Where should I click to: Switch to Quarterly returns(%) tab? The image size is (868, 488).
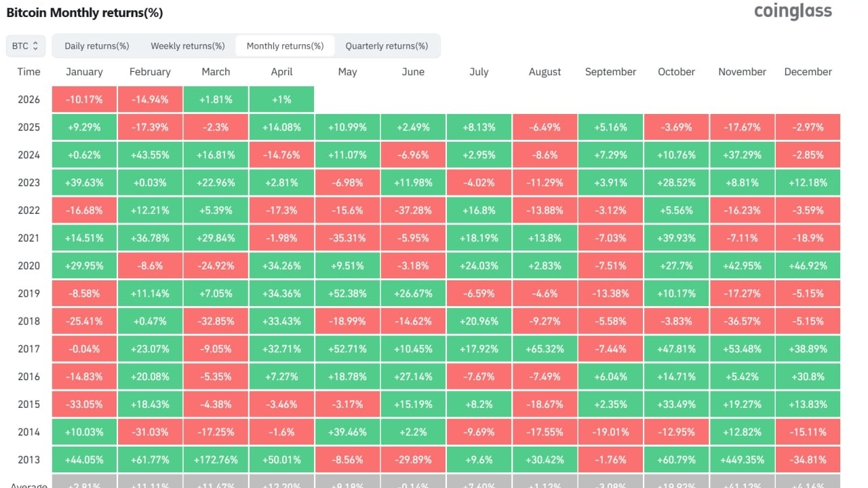387,46
